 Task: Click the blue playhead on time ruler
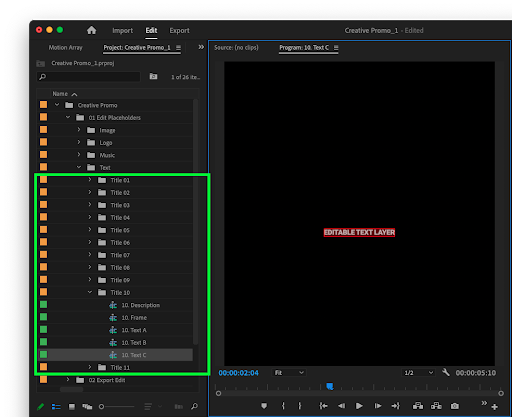click(330, 386)
